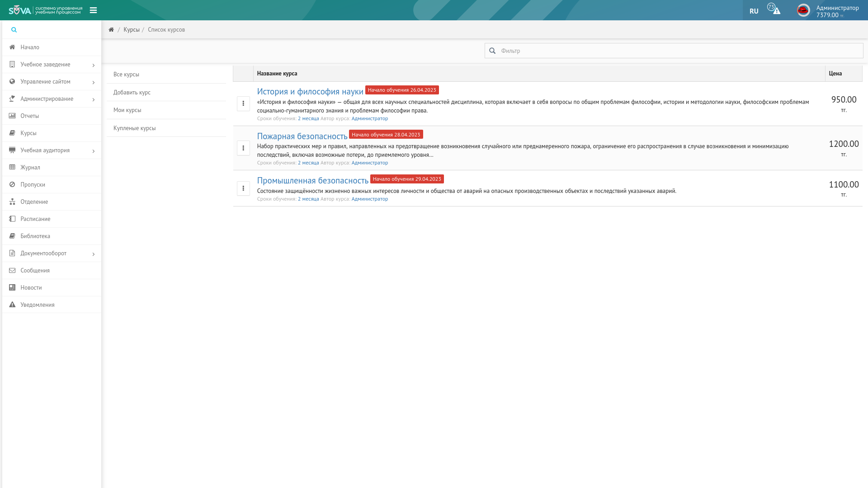Click the sidebar search magnifier icon
This screenshot has height=488, width=868.
pyautogui.click(x=14, y=30)
